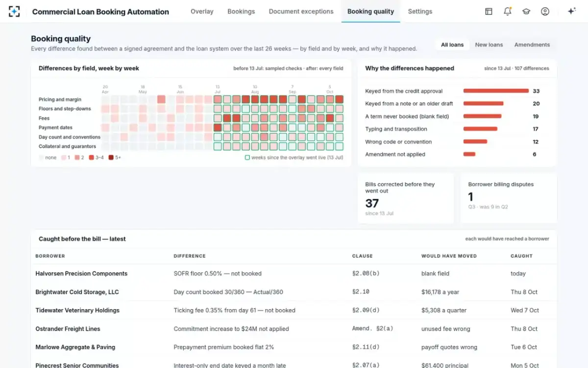Image resolution: width=588 pixels, height=368 pixels.
Task: Click the 'Tue 6 Oct' caught date
Action: pyautogui.click(x=524, y=347)
